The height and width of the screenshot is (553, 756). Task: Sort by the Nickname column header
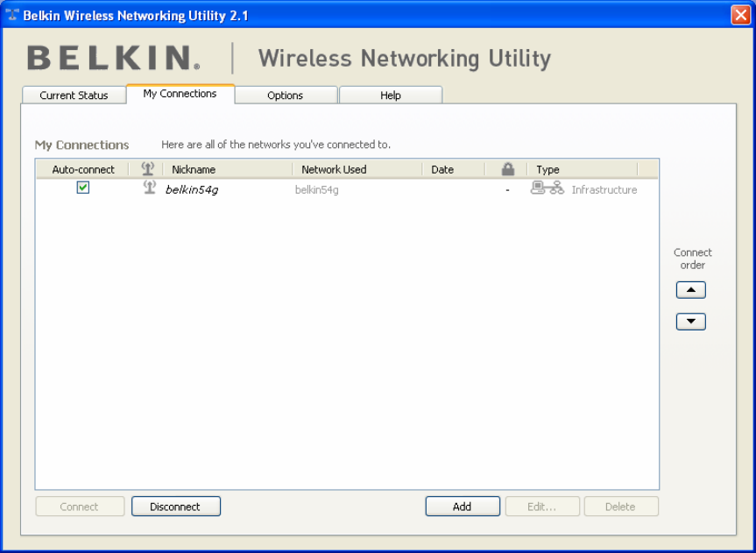click(228, 169)
